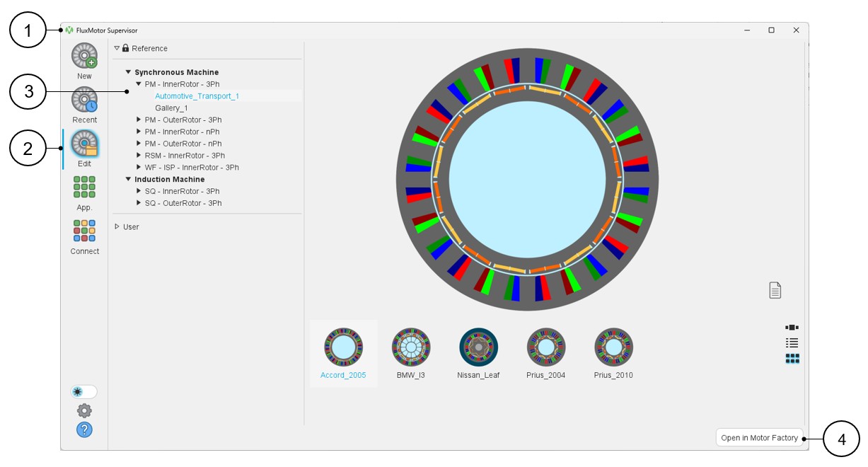Select the Nissan_Leaf motor thumbnail
The image size is (868, 467).
point(478,347)
